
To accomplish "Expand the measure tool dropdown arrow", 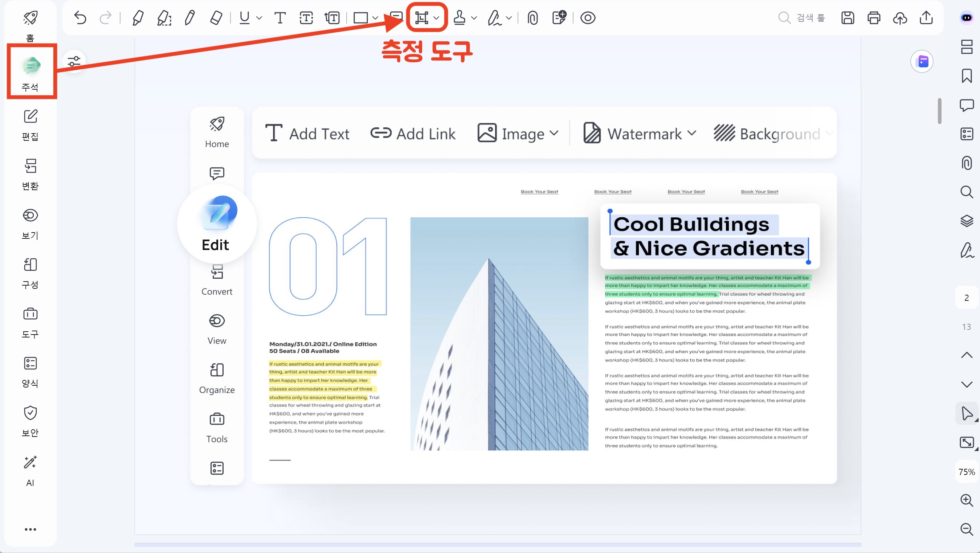I will click(436, 18).
